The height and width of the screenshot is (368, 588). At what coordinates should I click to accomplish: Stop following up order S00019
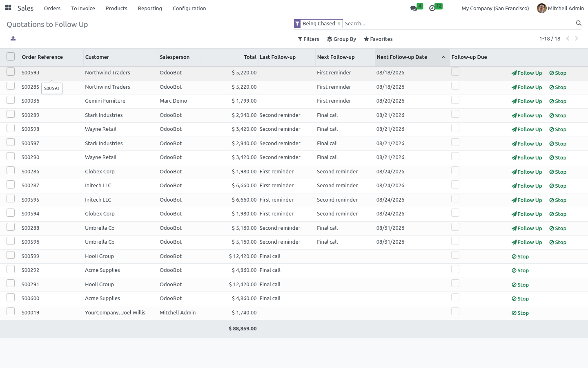click(x=520, y=313)
